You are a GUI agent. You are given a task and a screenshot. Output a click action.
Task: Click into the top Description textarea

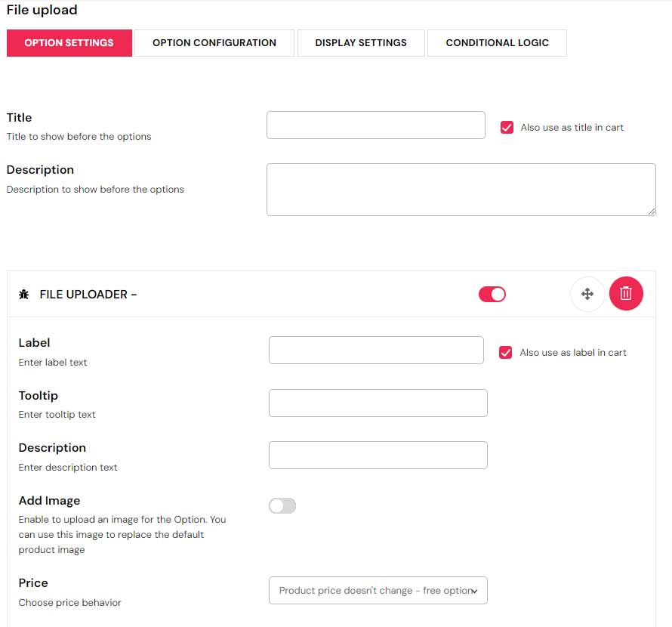pyautogui.click(x=461, y=190)
